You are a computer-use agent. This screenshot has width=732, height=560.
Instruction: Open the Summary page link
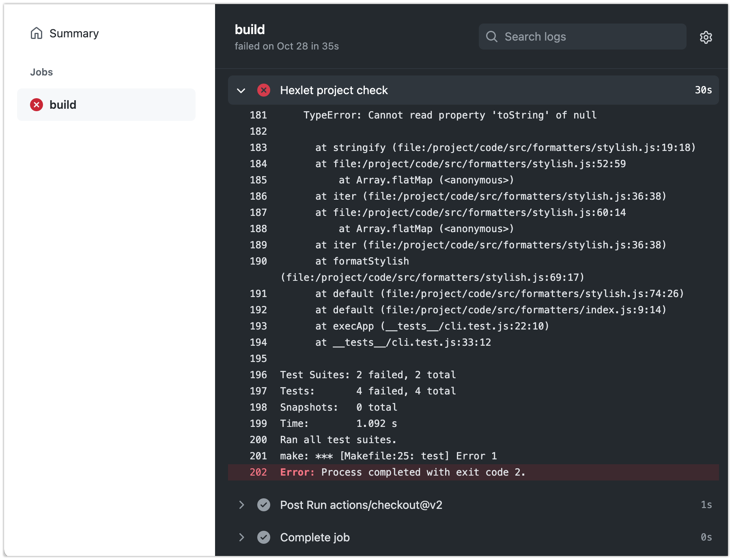pyautogui.click(x=74, y=33)
